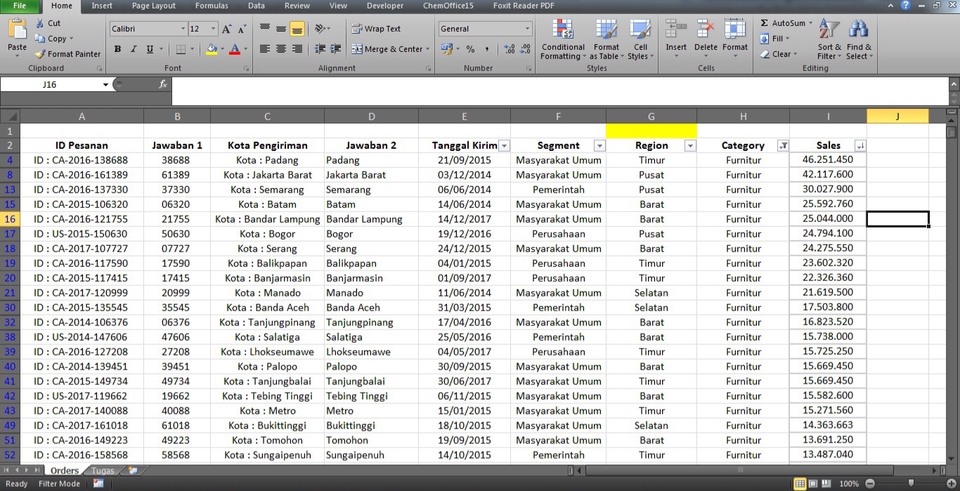Open Format as Table gallery
Image resolution: width=960 pixels, height=491 pixels.
(x=606, y=39)
